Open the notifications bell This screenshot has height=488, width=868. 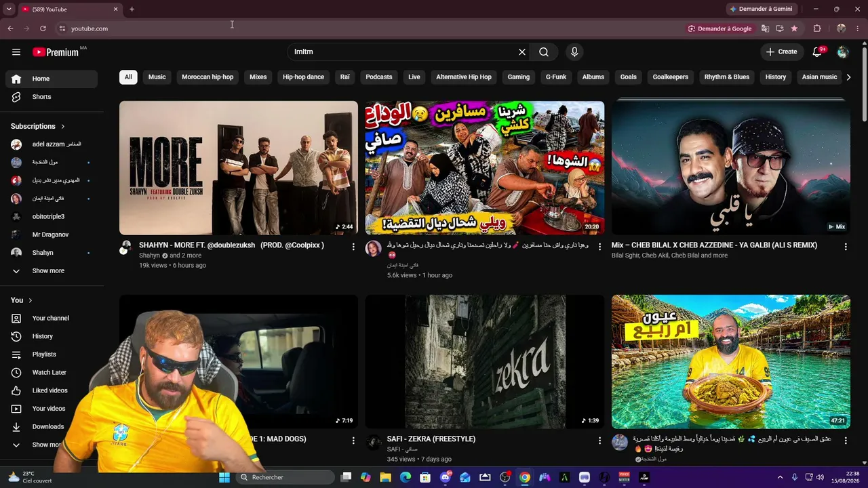[817, 52]
